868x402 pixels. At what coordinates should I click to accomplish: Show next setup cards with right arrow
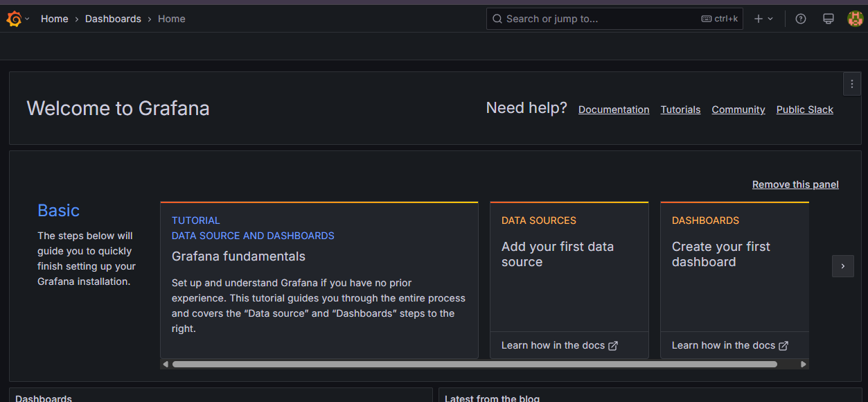pos(843,266)
